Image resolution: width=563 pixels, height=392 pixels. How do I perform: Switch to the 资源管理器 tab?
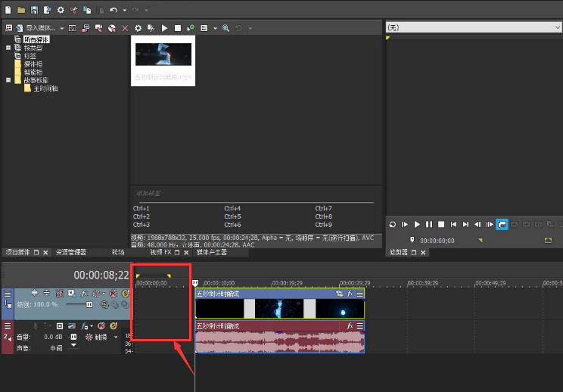pyautogui.click(x=71, y=252)
